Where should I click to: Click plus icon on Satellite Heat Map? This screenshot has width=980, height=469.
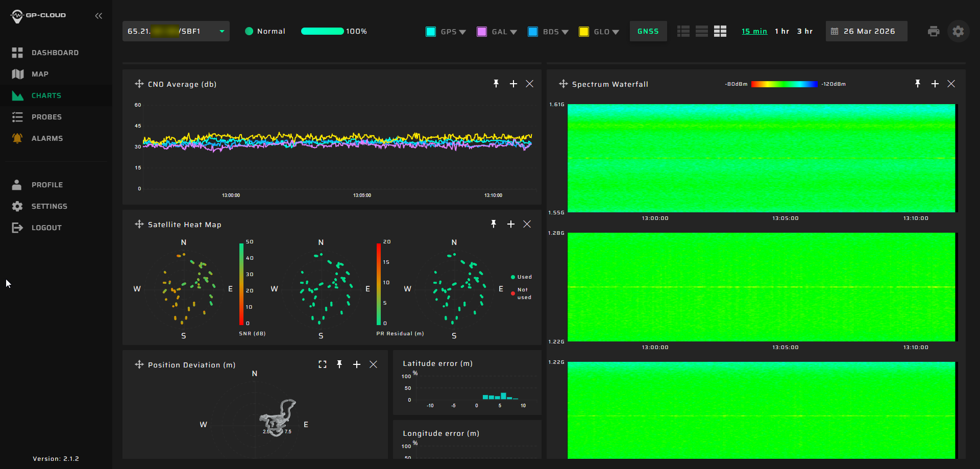pyautogui.click(x=511, y=224)
